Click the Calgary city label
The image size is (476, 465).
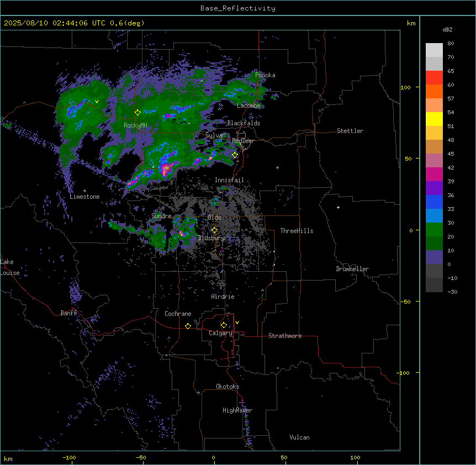tap(220, 333)
